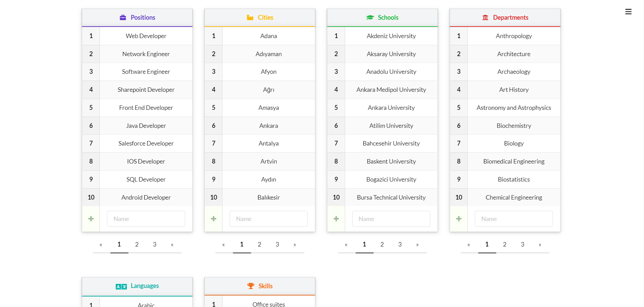The width and height of the screenshot is (644, 307).
Task: Click next-page arrow under Cities
Action: (295, 244)
